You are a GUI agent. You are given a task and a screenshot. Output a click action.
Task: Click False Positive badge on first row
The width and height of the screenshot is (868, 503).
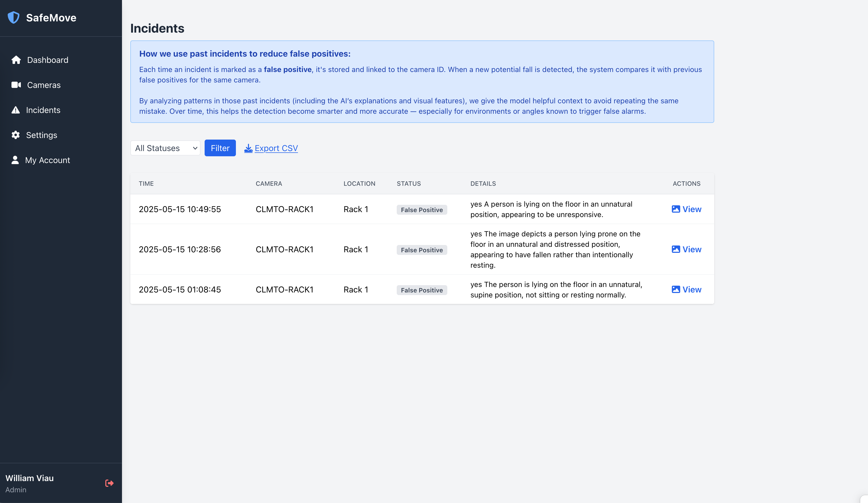(421, 209)
